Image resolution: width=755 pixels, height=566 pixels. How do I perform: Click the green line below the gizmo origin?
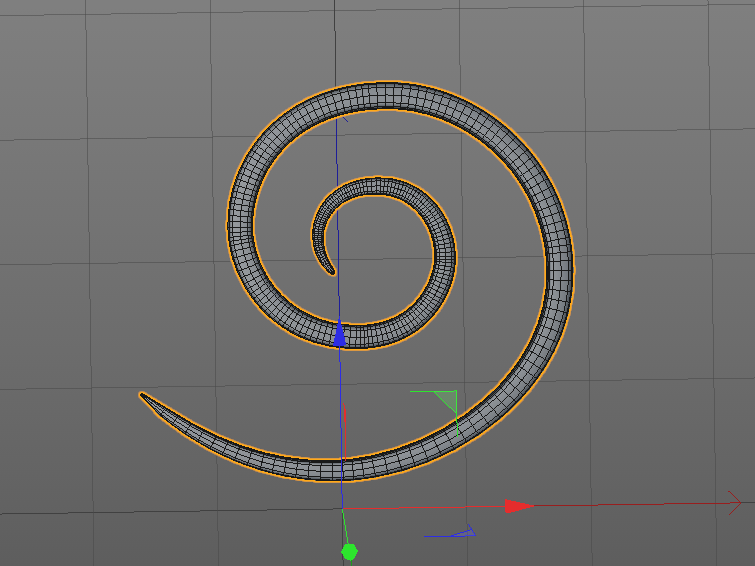(x=345, y=526)
